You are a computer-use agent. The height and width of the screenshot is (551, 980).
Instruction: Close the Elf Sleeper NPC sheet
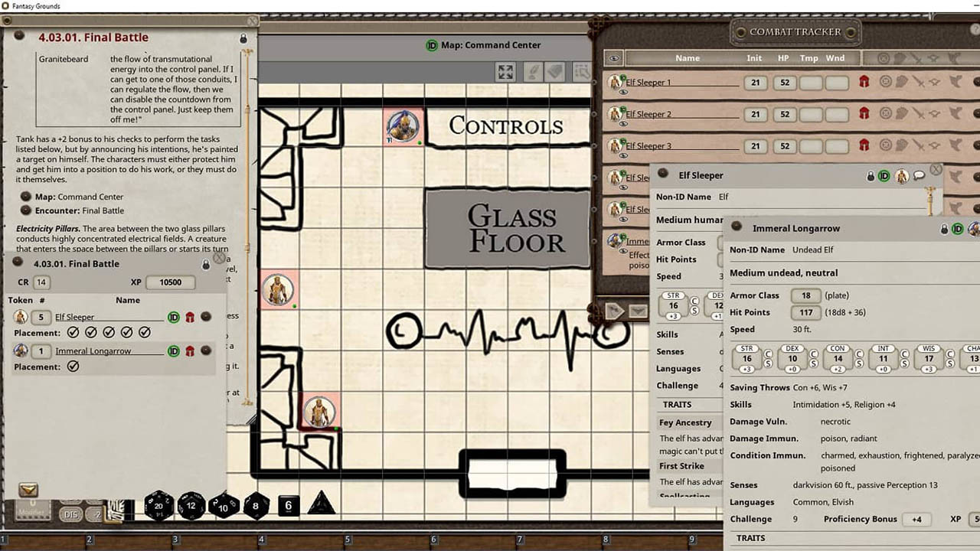936,169
